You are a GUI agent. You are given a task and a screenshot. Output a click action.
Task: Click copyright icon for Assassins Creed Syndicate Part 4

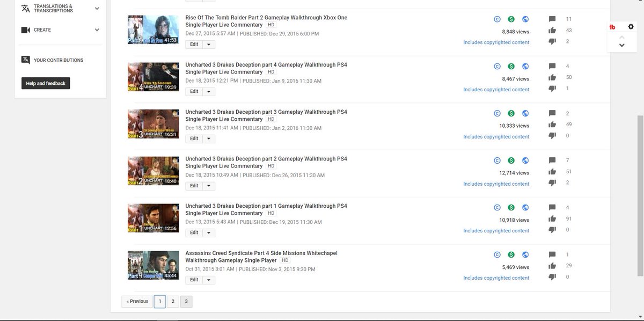(x=497, y=254)
